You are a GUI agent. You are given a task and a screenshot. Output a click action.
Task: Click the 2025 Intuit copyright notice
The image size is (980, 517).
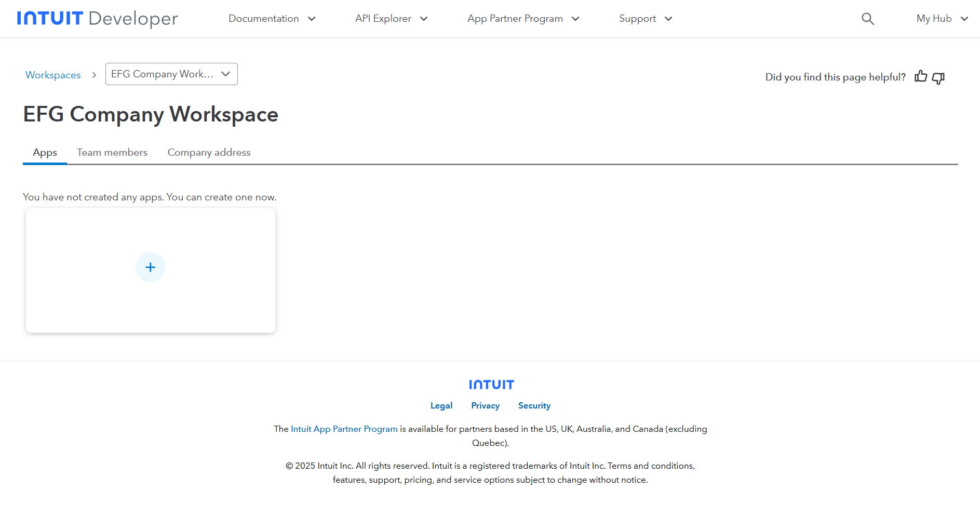(x=490, y=473)
